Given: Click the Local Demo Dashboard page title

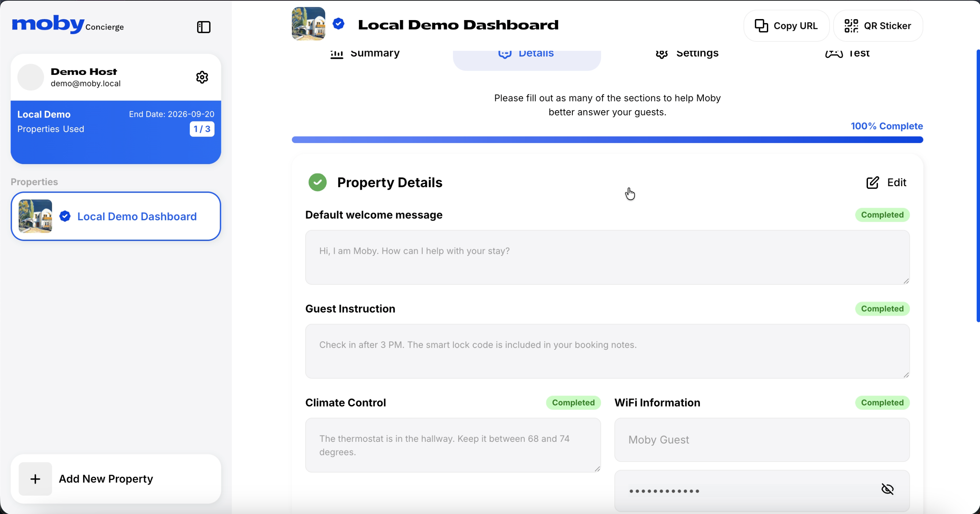Looking at the screenshot, I should (x=458, y=25).
